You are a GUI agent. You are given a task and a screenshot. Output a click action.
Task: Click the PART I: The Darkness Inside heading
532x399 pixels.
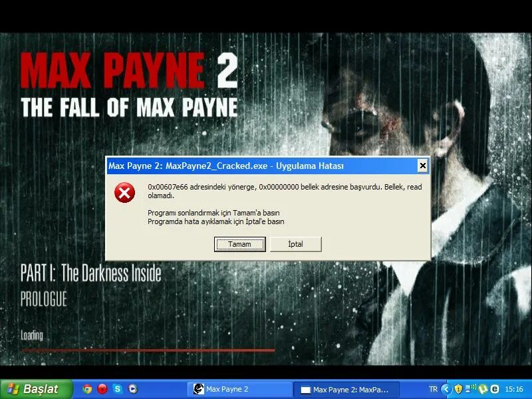coord(91,273)
